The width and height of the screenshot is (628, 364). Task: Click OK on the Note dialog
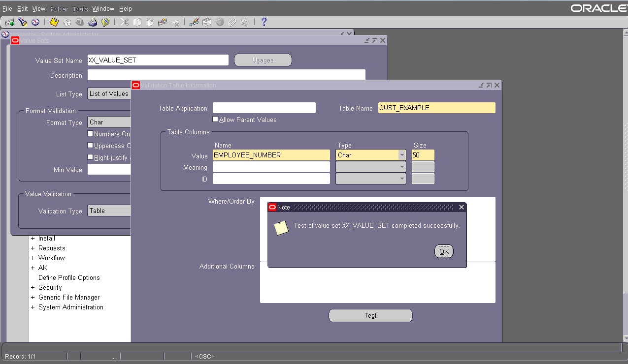443,251
